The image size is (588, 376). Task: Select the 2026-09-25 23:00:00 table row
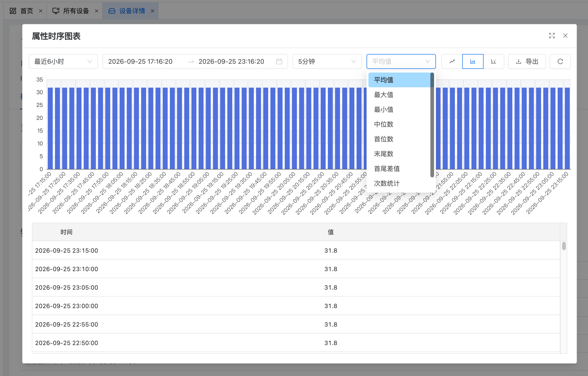(x=296, y=306)
